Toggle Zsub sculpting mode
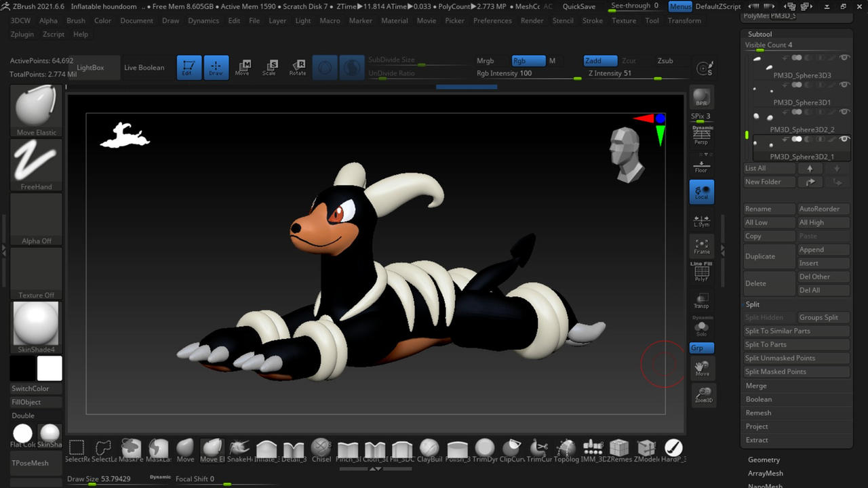 pos(665,61)
